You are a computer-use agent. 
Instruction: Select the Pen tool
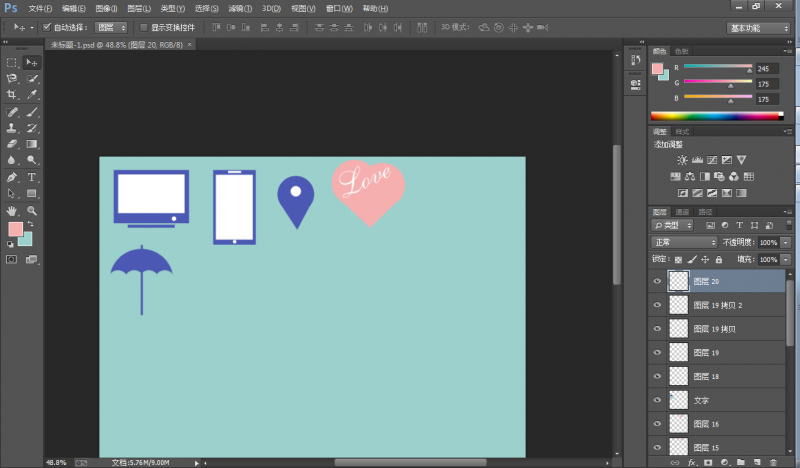tap(12, 177)
